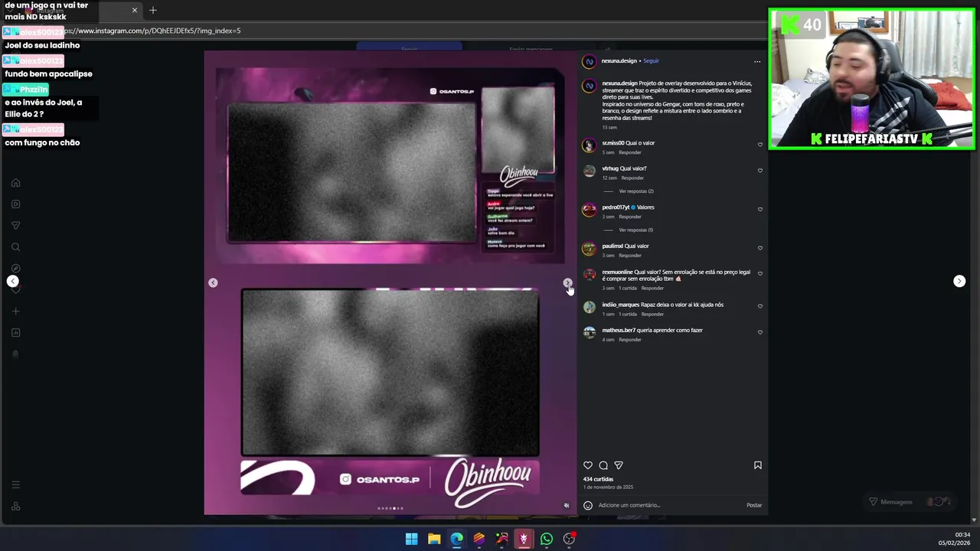Open Instagram Home from the sidebar

(x=15, y=183)
